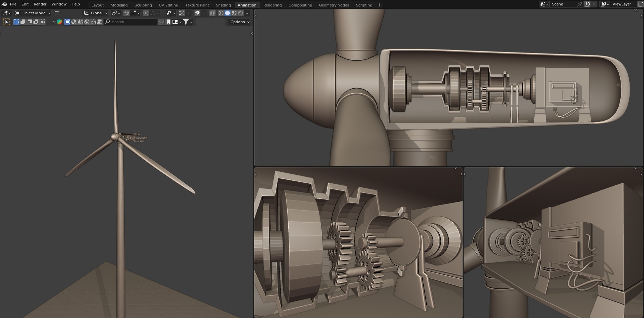Viewport: 644px width, 318px height.
Task: Pin the Scene with the pin icon
Action: coord(579,4)
